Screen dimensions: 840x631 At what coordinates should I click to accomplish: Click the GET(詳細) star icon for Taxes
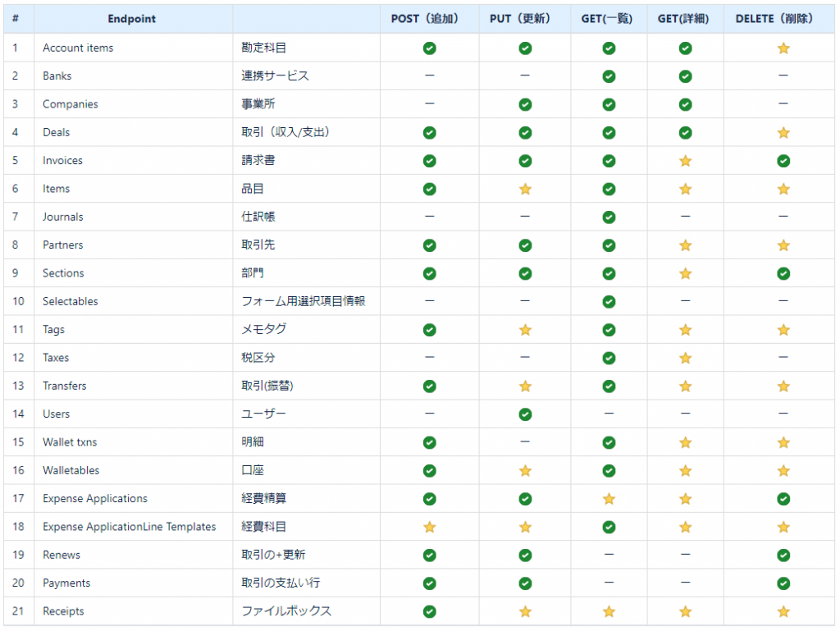point(685,357)
